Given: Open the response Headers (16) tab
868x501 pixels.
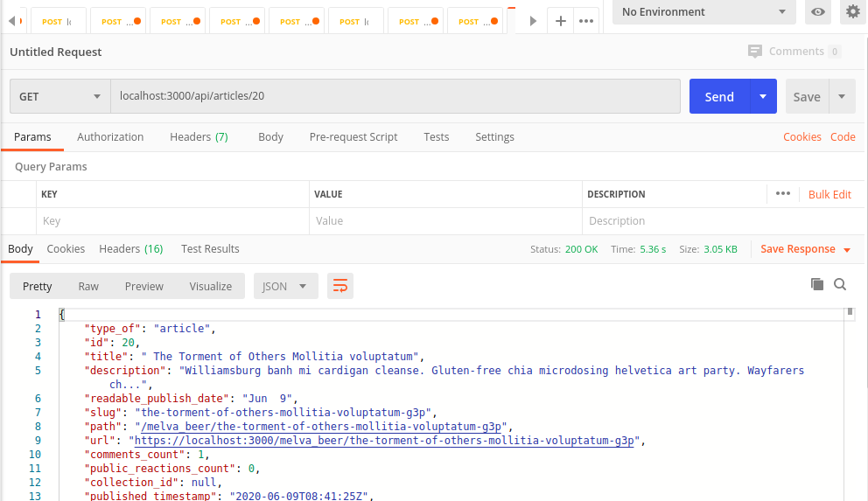Looking at the screenshot, I should 130,249.
